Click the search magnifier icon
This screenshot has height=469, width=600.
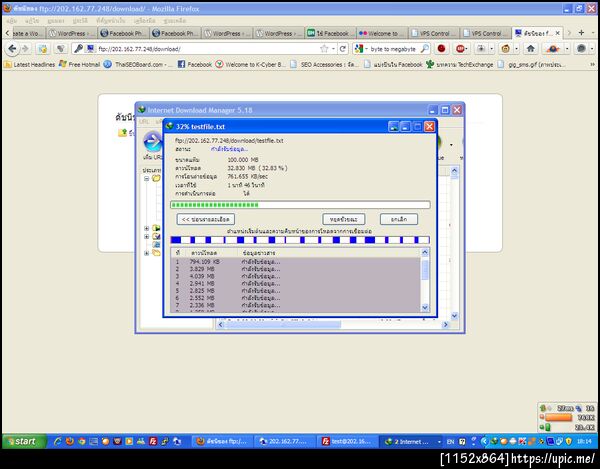424,49
